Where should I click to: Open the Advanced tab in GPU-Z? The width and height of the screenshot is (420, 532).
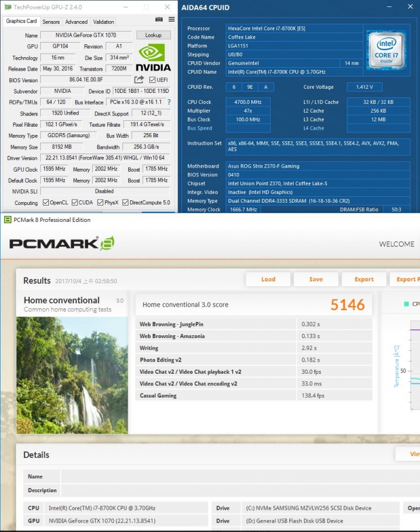[x=76, y=22]
